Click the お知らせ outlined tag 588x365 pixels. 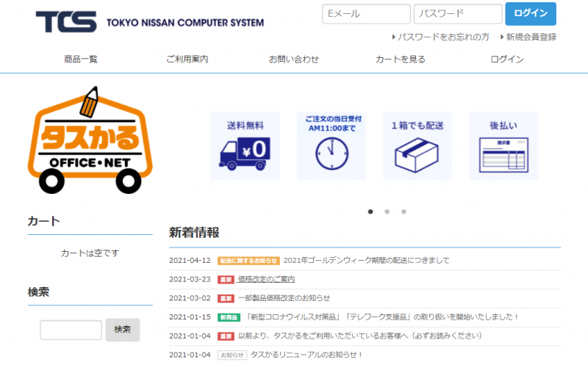232,355
